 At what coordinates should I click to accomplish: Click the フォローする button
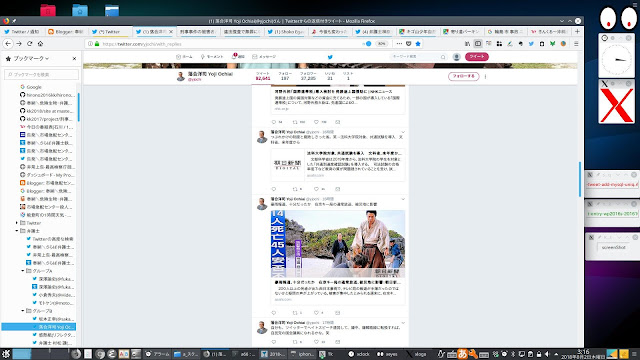(x=464, y=76)
